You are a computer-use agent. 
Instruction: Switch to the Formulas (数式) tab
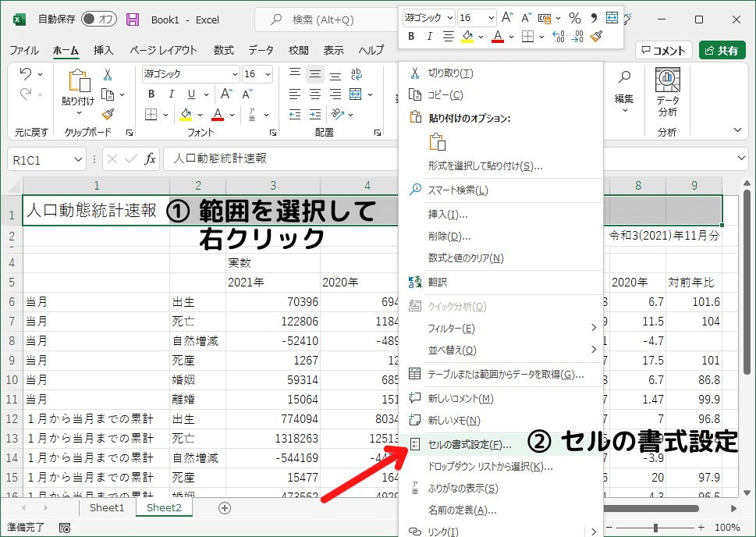224,50
